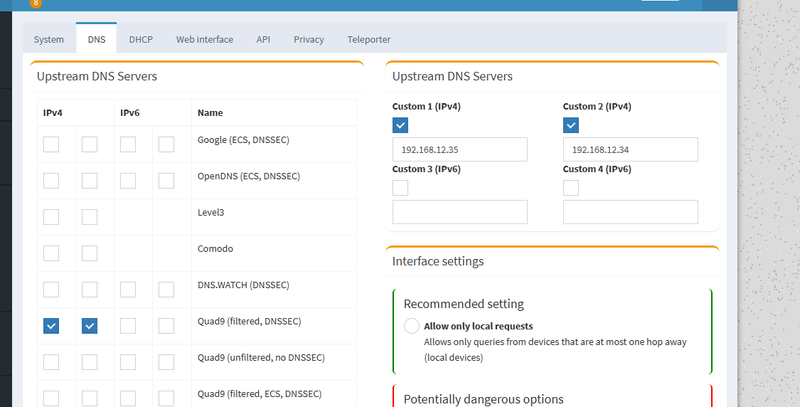Disable the Custom 2 (IPv4) checkbox
800x407 pixels.
tap(572, 125)
